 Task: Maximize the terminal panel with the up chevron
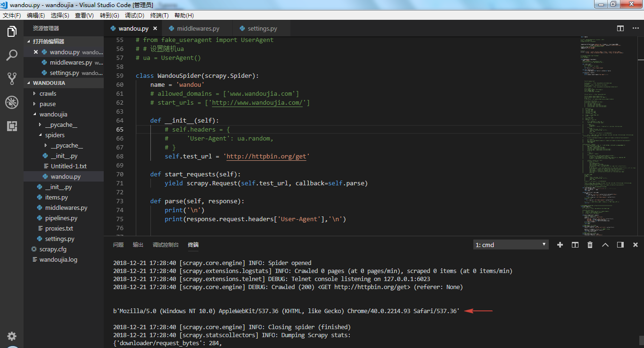pyautogui.click(x=605, y=245)
